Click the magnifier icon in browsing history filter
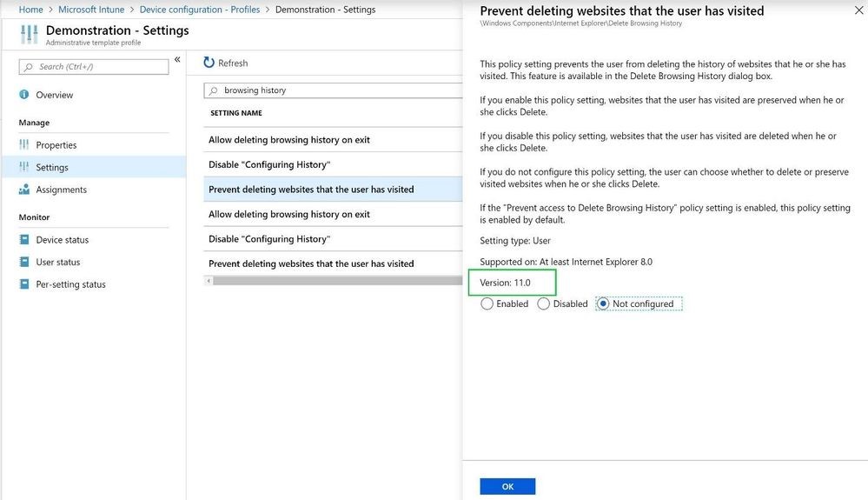Screen dimensions: 868x500 pos(214,90)
